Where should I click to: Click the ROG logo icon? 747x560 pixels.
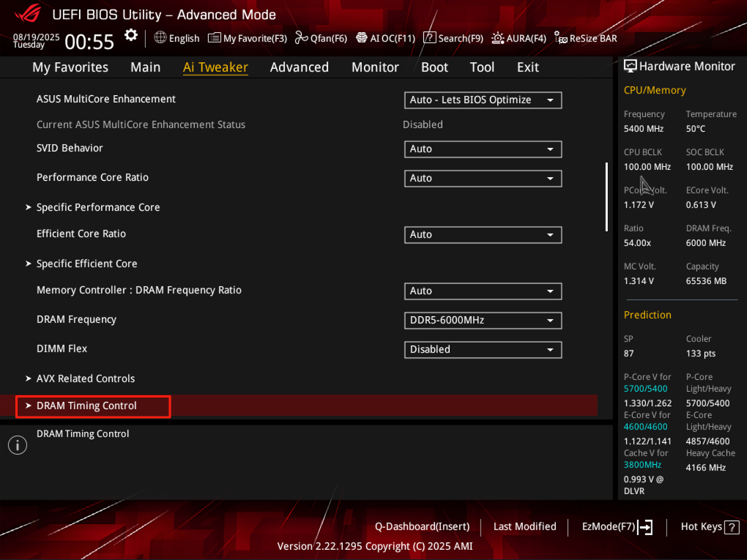[28, 13]
